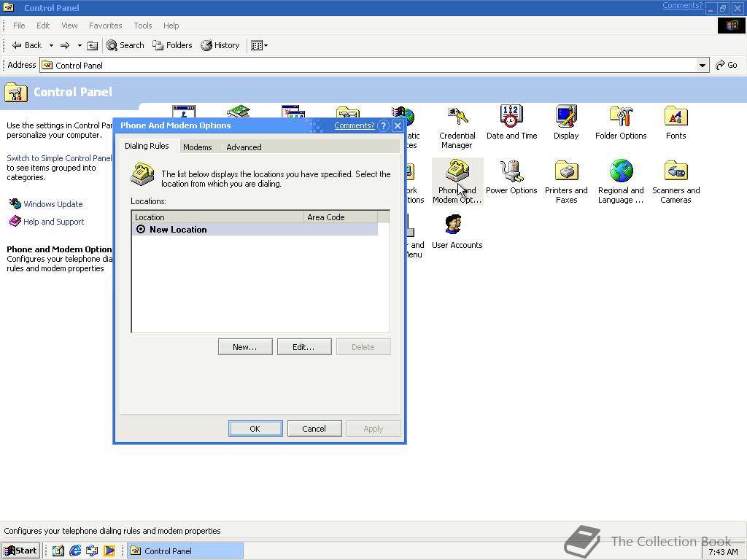Open the View menu
This screenshot has height=560, width=747.
[69, 26]
